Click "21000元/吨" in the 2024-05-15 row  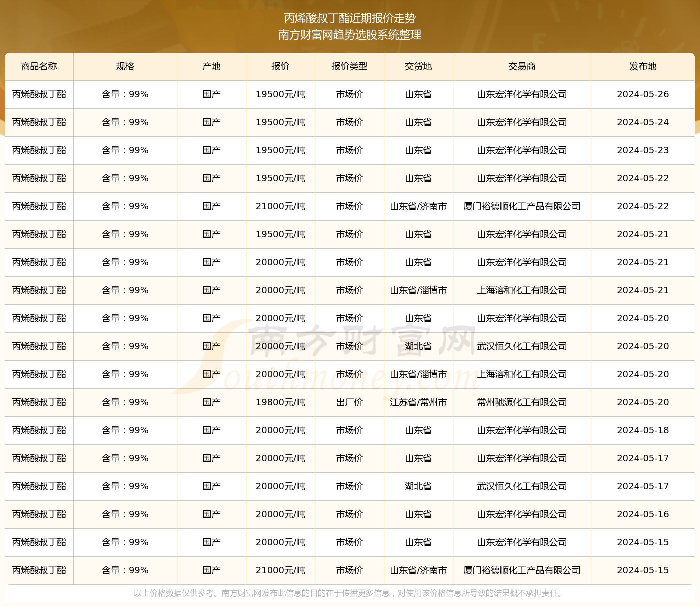tap(280, 570)
